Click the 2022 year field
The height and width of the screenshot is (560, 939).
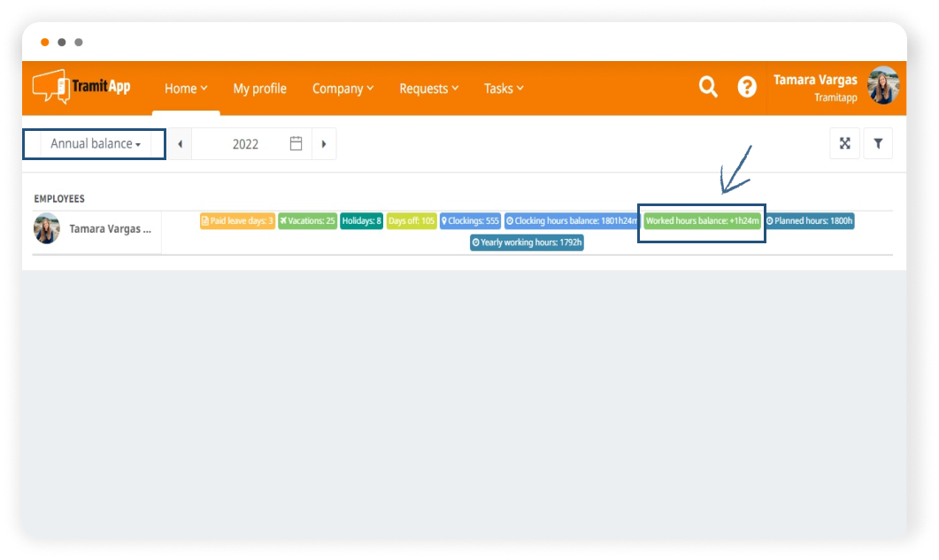245,143
